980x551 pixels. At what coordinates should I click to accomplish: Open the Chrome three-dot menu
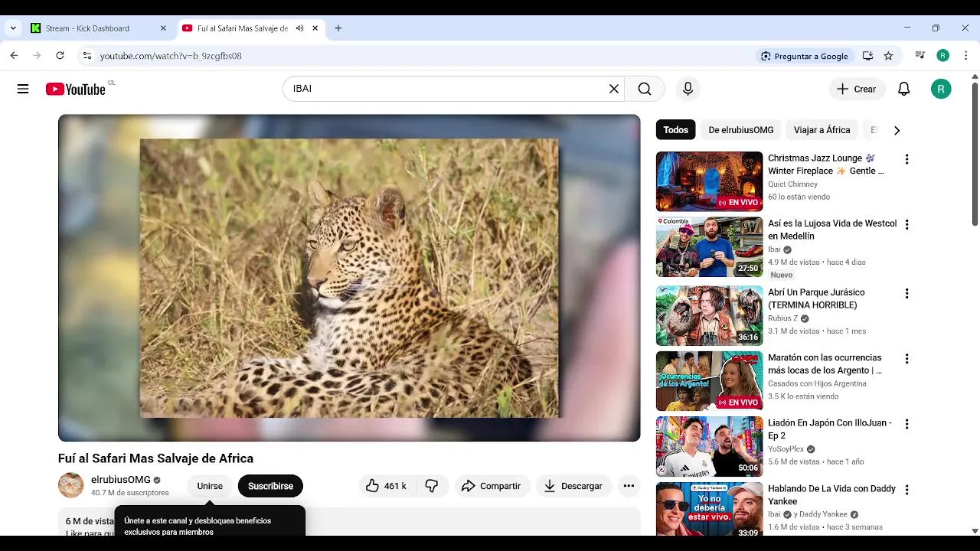(965, 56)
